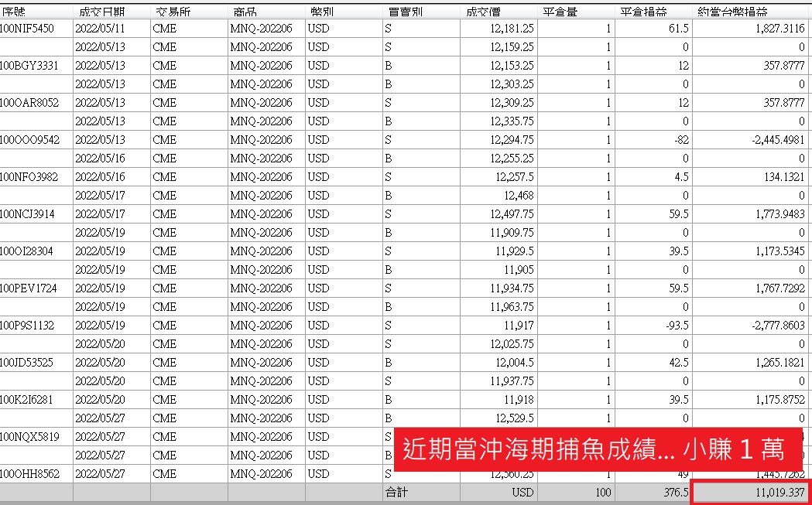Viewport: 812px width, 505px height.
Task: Click the 平倉量 column header
Action: click(561, 12)
